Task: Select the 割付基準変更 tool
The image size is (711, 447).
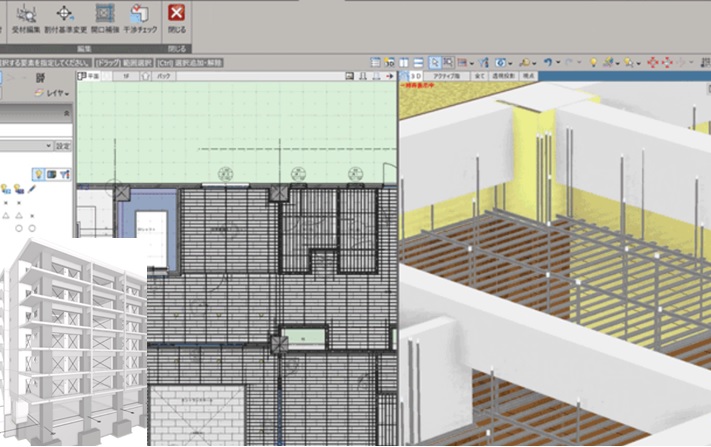Action: (64, 16)
